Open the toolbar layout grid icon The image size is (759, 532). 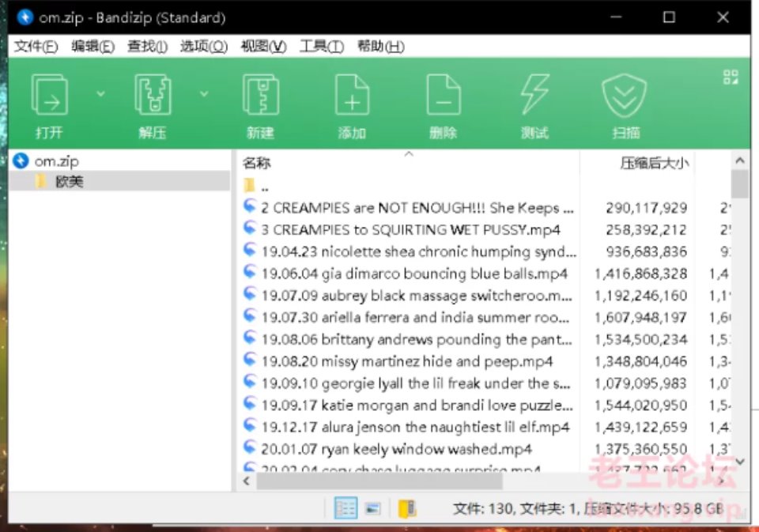[731, 77]
